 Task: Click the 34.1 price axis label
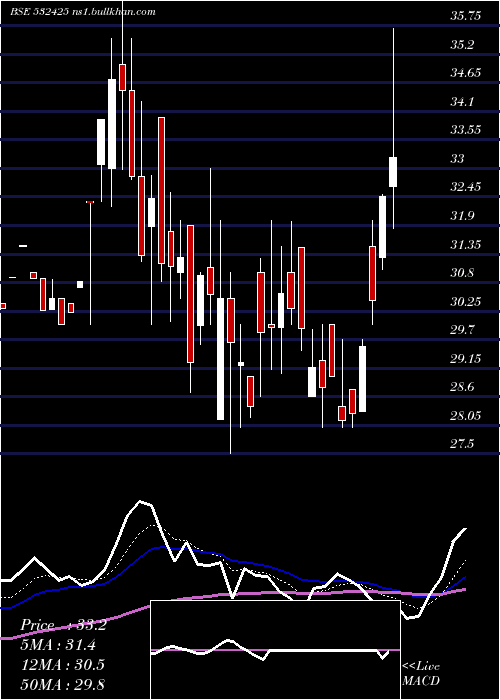462,102
